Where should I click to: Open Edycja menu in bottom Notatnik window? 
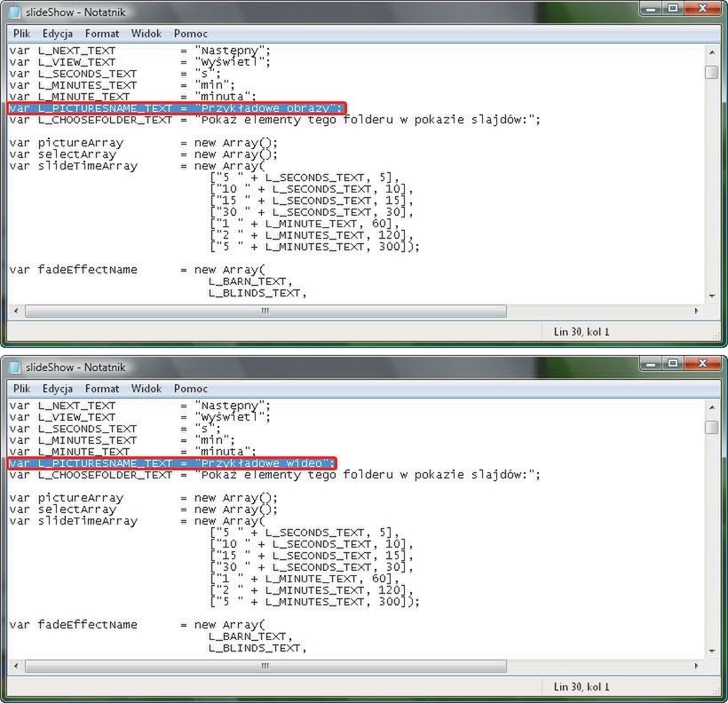(58, 389)
